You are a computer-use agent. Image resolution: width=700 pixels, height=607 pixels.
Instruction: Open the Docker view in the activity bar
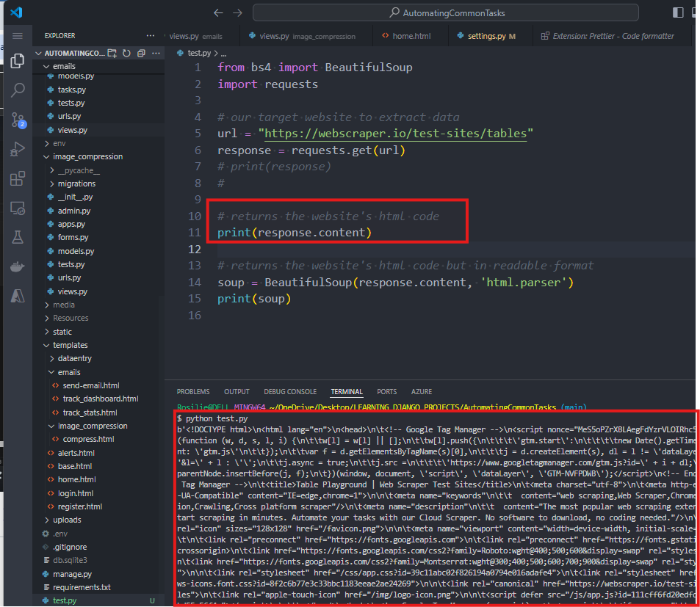pyautogui.click(x=18, y=266)
